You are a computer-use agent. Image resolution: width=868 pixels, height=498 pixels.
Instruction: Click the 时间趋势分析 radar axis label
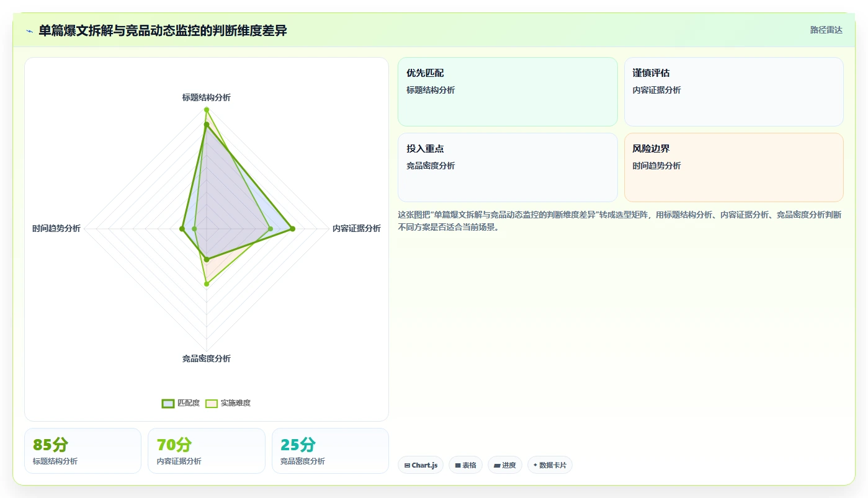[x=56, y=228]
